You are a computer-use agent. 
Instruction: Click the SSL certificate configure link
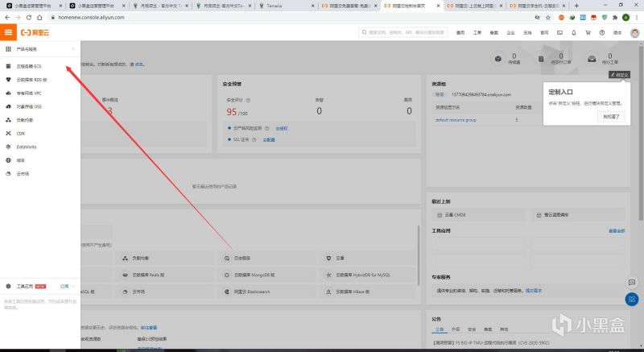[269, 139]
